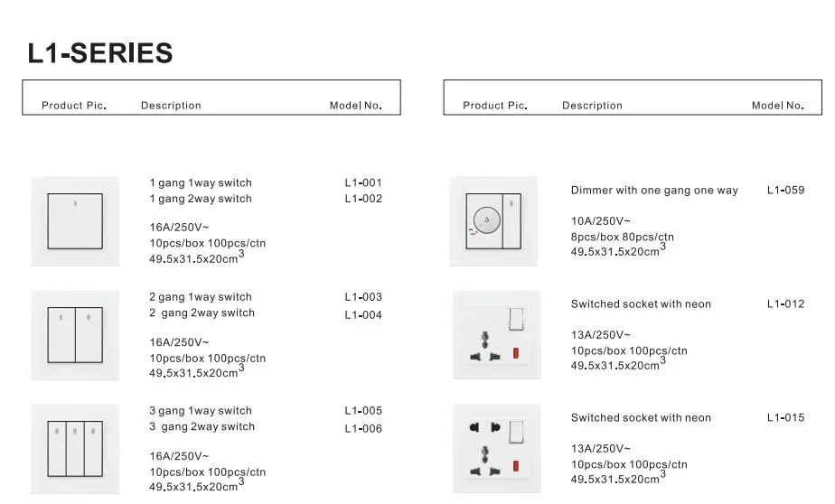Select '3 gang 2way switch' text

point(202,427)
